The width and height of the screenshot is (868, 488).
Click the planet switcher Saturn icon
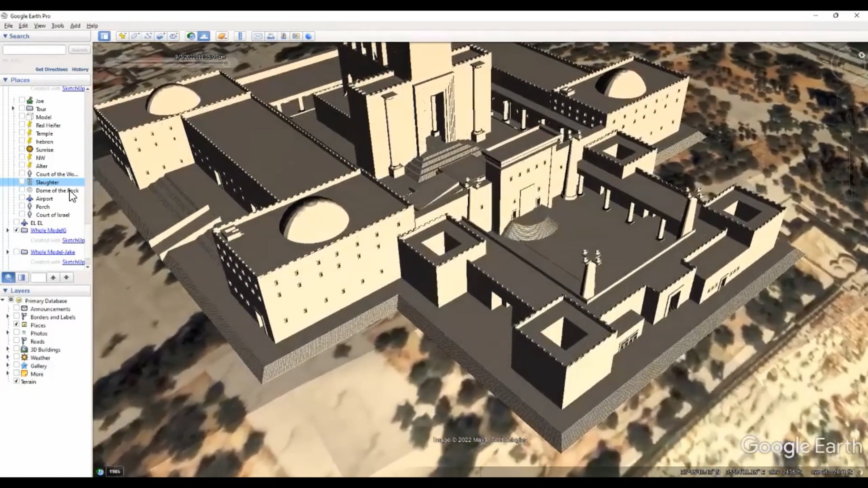[222, 36]
